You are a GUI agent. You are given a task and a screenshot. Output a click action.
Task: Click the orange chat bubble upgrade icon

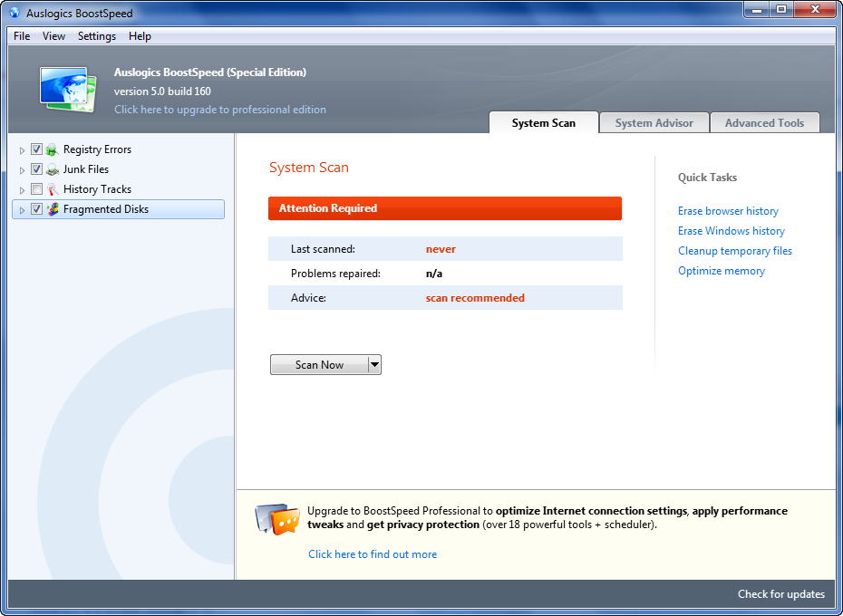(x=277, y=519)
